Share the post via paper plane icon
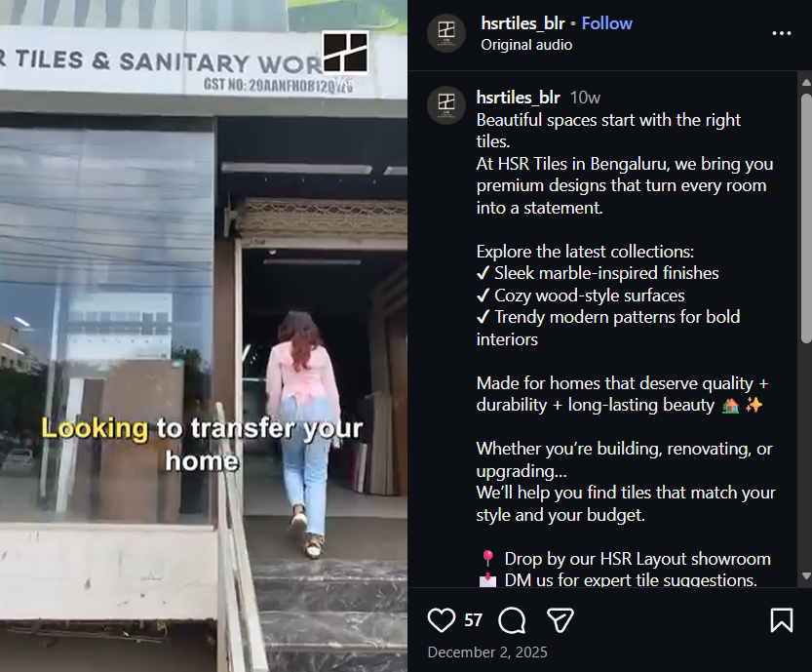Screen dimensions: 812x672 click(x=561, y=619)
